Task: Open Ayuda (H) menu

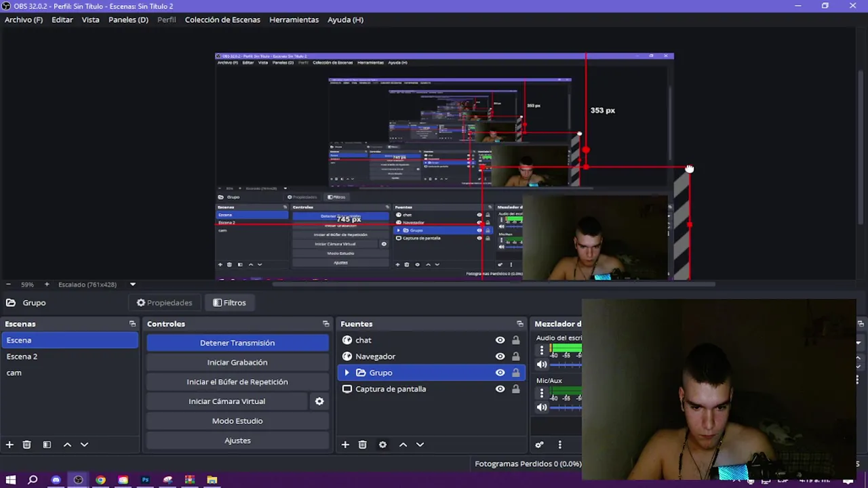Action: point(345,20)
